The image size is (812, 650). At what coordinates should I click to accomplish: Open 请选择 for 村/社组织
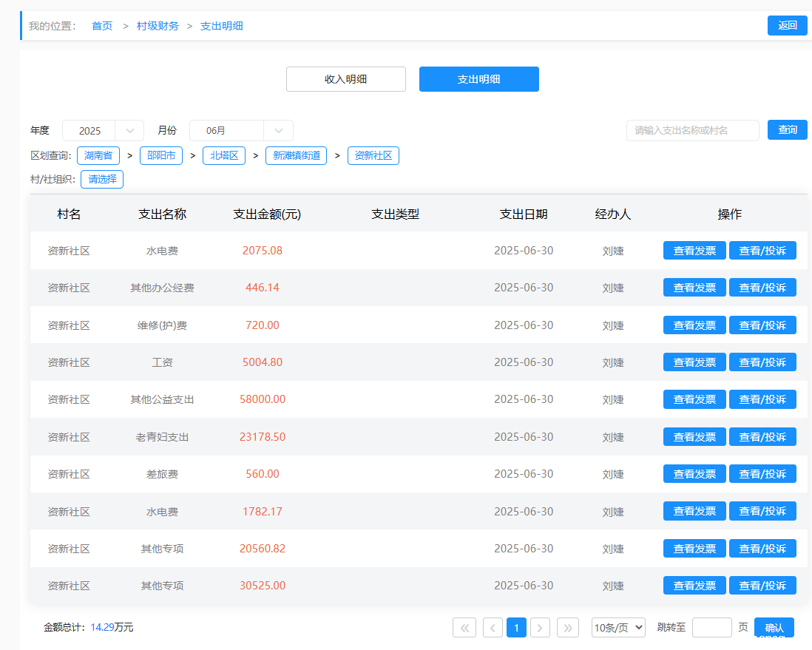pos(102,179)
